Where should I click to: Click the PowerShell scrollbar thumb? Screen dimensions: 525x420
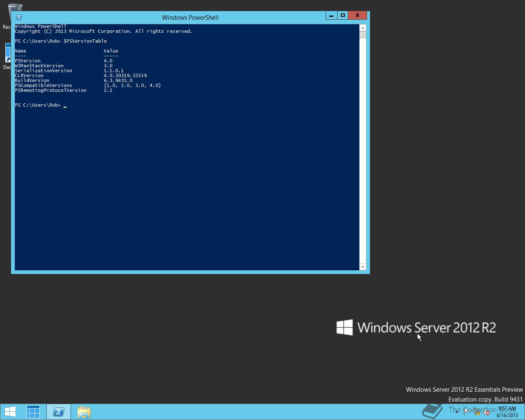(363, 34)
